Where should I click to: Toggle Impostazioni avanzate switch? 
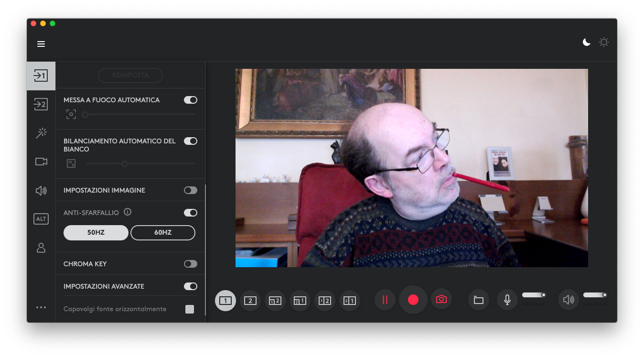[191, 286]
